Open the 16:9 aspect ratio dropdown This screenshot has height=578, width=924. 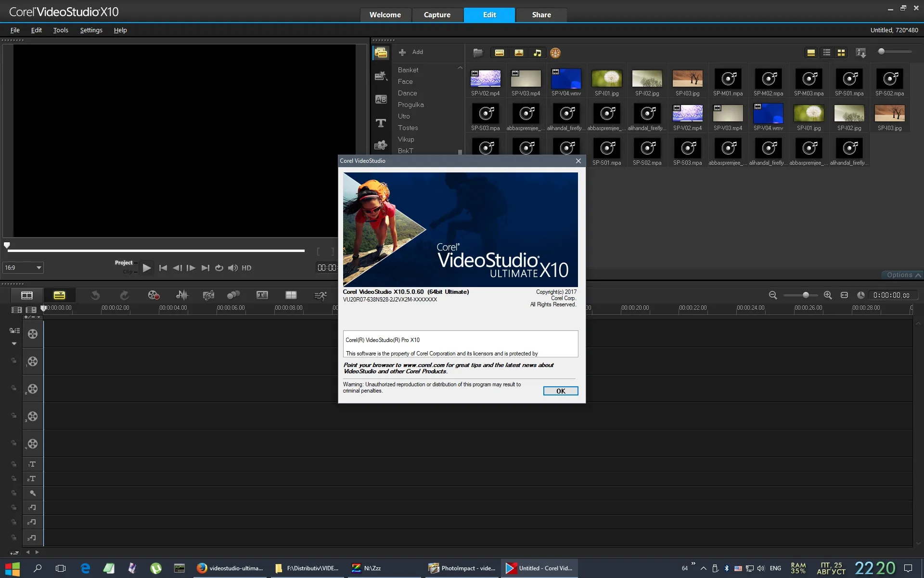tap(23, 268)
